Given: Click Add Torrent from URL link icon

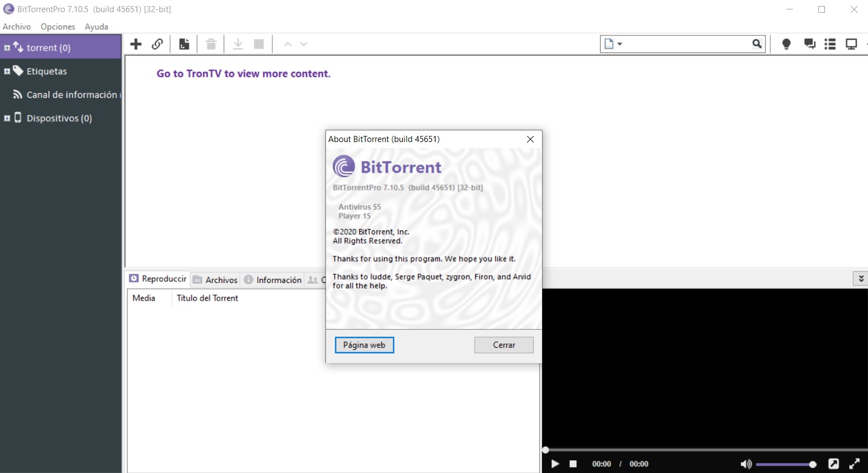Looking at the screenshot, I should (x=157, y=44).
